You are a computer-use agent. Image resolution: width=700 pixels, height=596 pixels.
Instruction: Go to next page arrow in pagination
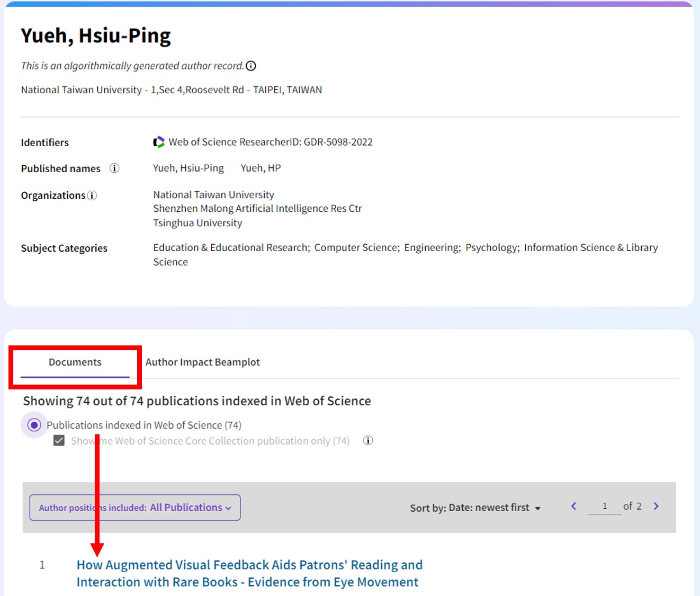coord(656,506)
